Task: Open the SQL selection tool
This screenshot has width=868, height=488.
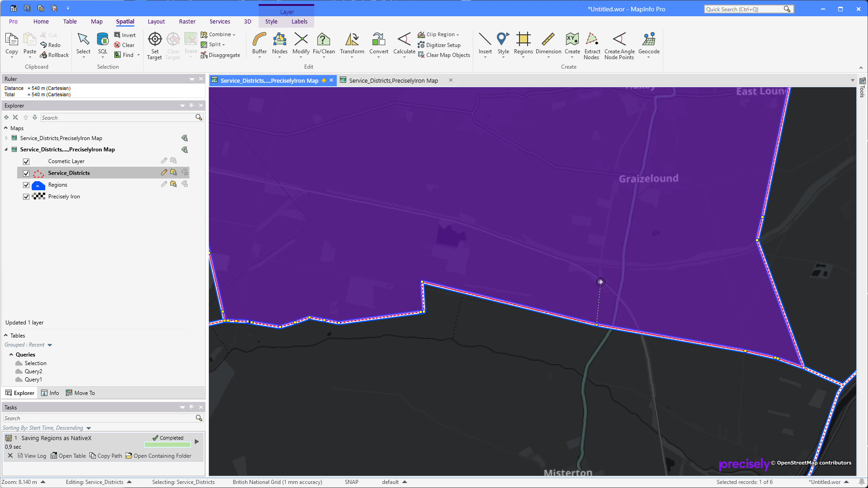Action: [103, 44]
